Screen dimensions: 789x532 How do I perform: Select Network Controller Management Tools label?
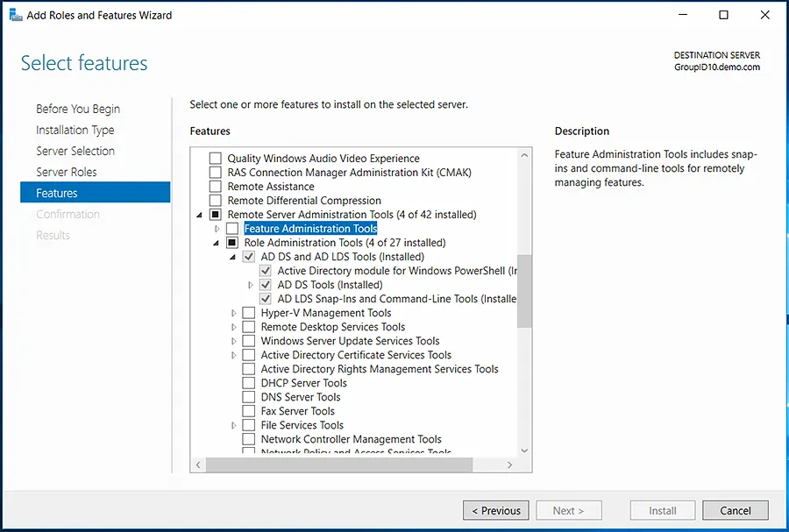pos(352,439)
